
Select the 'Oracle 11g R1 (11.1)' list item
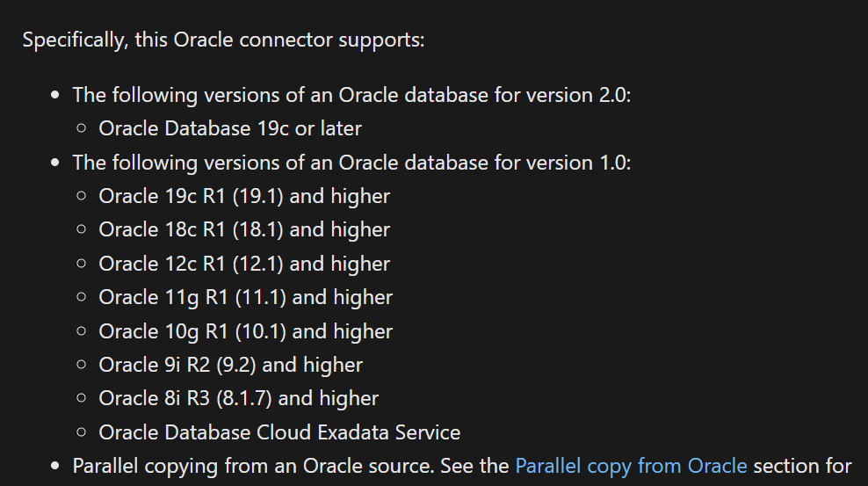[245, 297]
